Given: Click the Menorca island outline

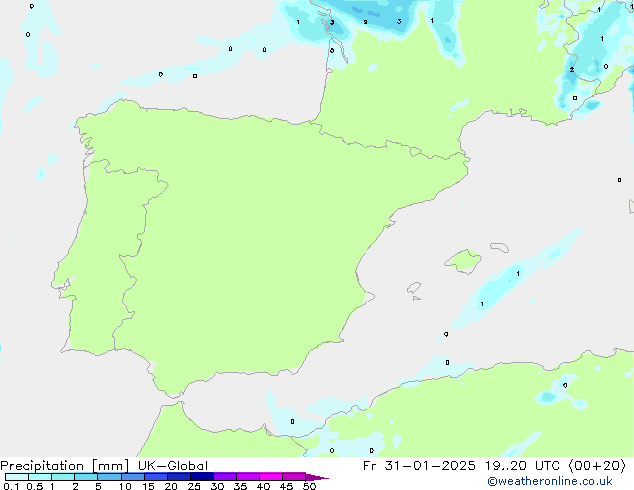Looking at the screenshot, I should click(500, 247).
